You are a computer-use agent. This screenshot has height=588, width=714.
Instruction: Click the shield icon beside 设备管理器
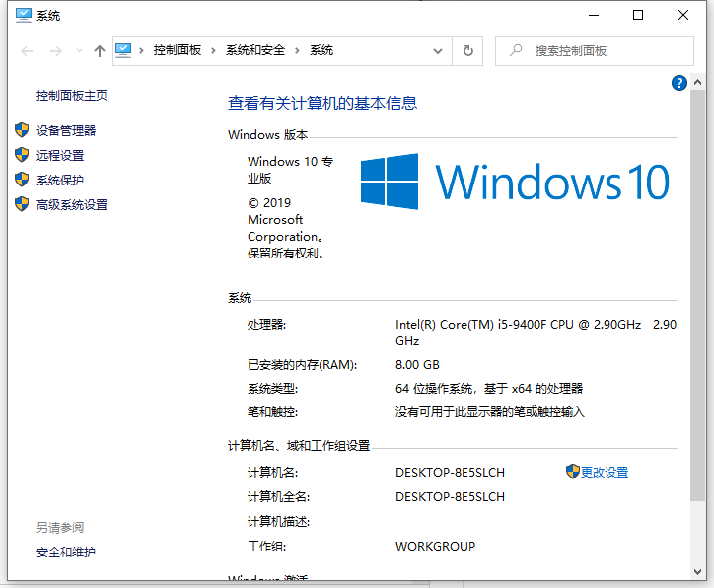click(x=22, y=130)
